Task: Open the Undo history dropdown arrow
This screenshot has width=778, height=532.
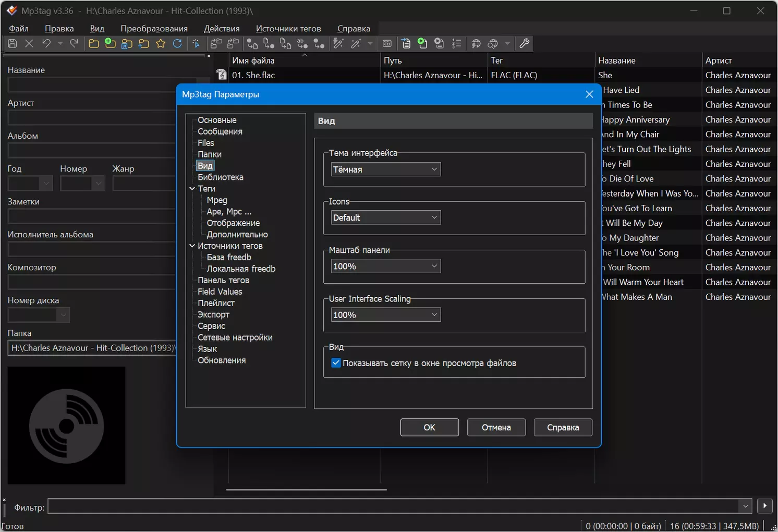Action: 60,44
